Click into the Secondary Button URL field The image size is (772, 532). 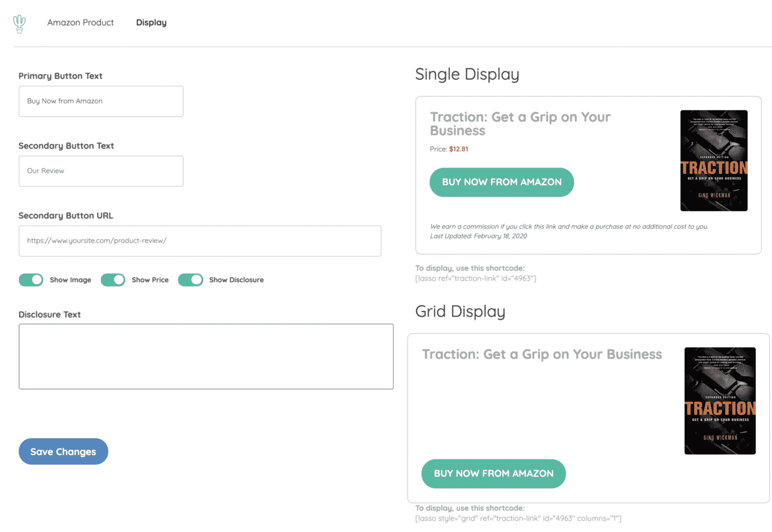coord(200,241)
